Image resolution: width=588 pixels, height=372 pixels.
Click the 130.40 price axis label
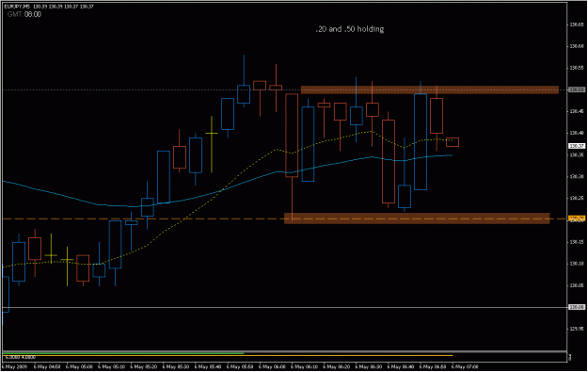click(577, 133)
